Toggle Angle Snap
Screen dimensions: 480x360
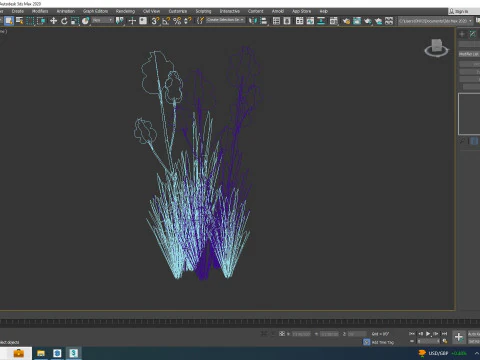166,21
